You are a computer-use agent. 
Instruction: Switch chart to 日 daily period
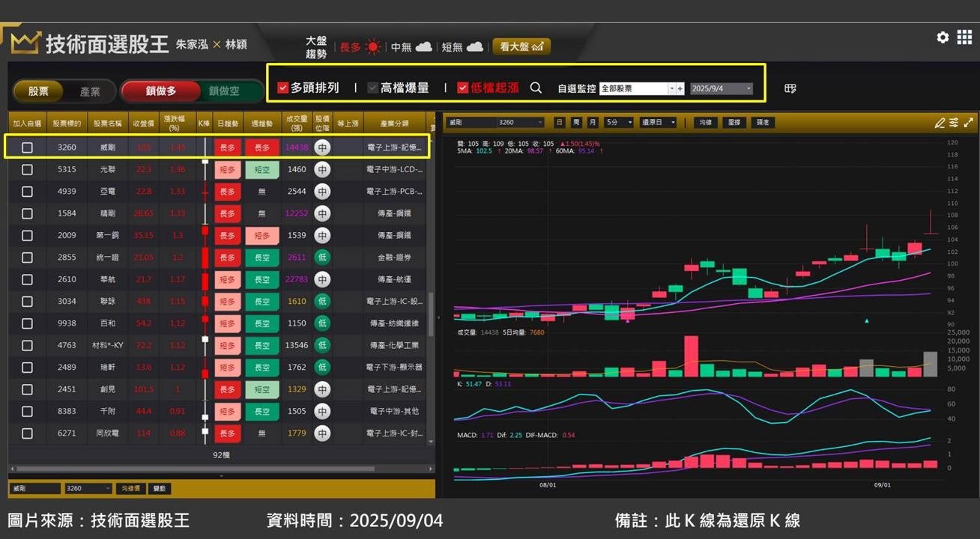click(x=560, y=122)
